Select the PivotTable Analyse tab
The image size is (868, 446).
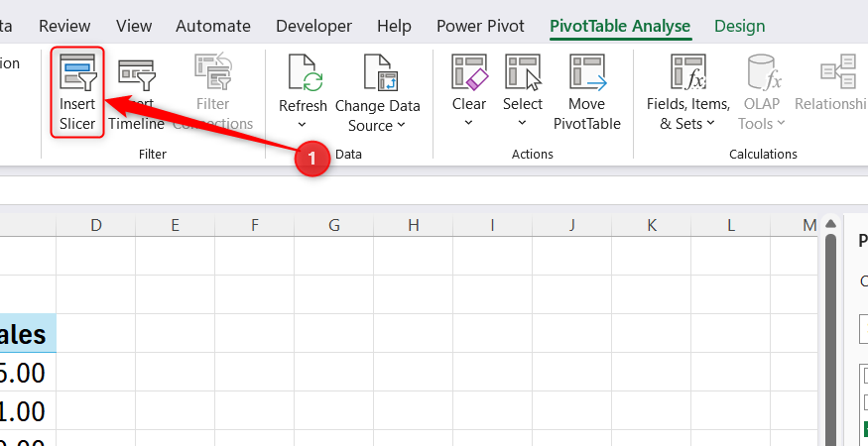[x=620, y=26]
